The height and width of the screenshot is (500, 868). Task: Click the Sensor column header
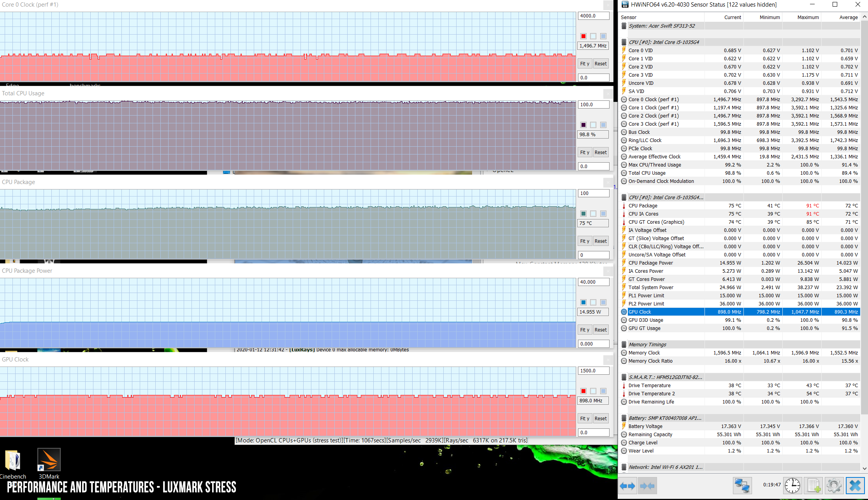click(661, 18)
